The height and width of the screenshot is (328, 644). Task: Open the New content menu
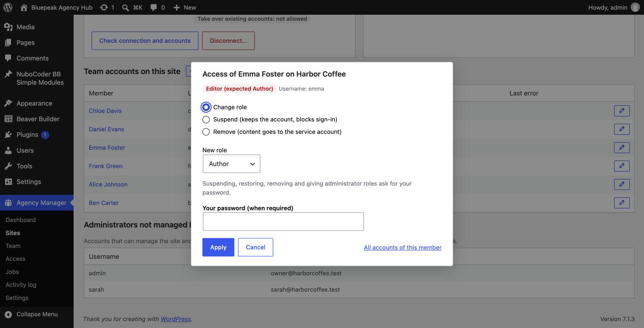tap(184, 7)
